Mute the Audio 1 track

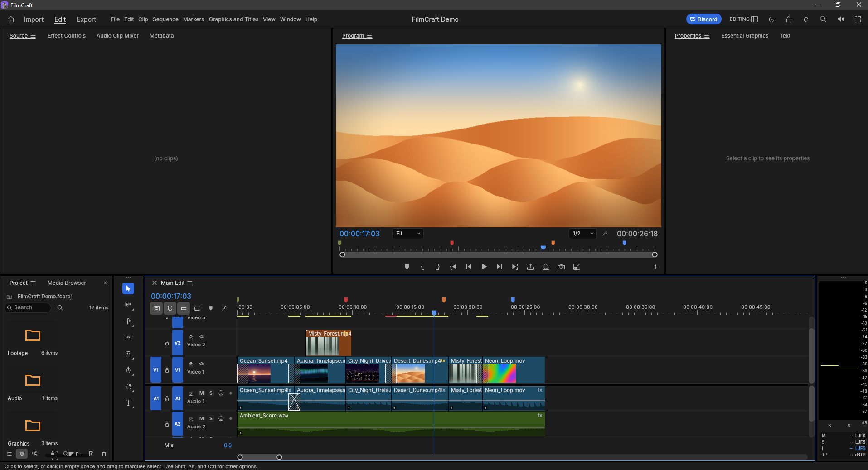point(202,393)
